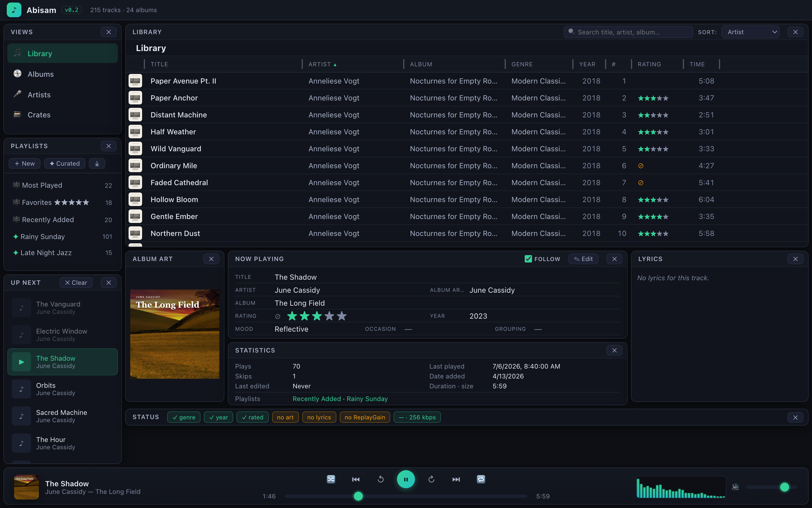Open the Crates view
Image resolution: width=812 pixels, height=508 pixels.
point(62,115)
